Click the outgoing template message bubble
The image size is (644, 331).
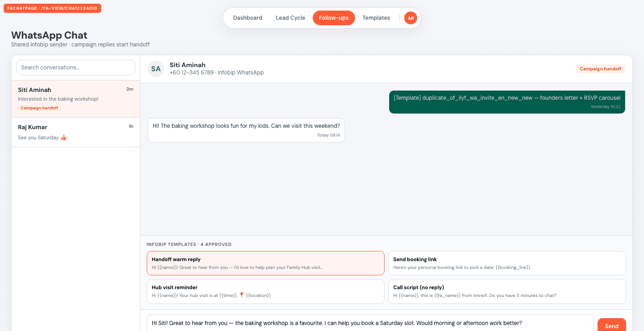click(x=507, y=102)
